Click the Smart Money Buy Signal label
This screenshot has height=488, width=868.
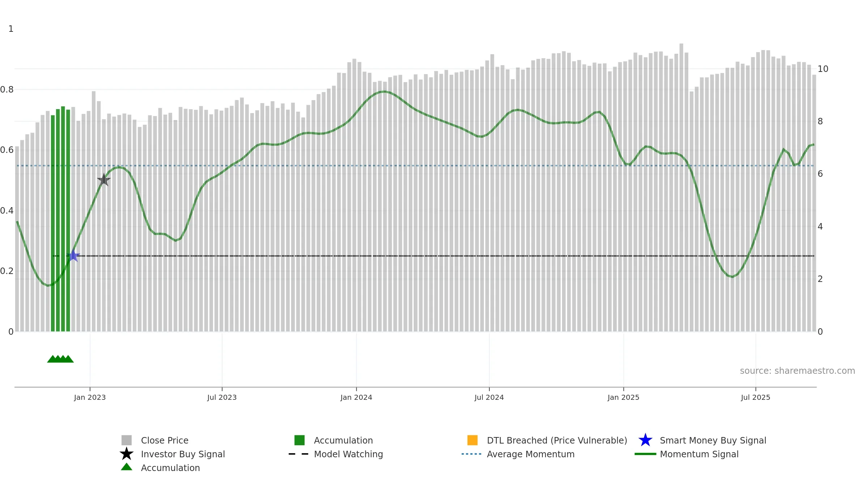[713, 440]
